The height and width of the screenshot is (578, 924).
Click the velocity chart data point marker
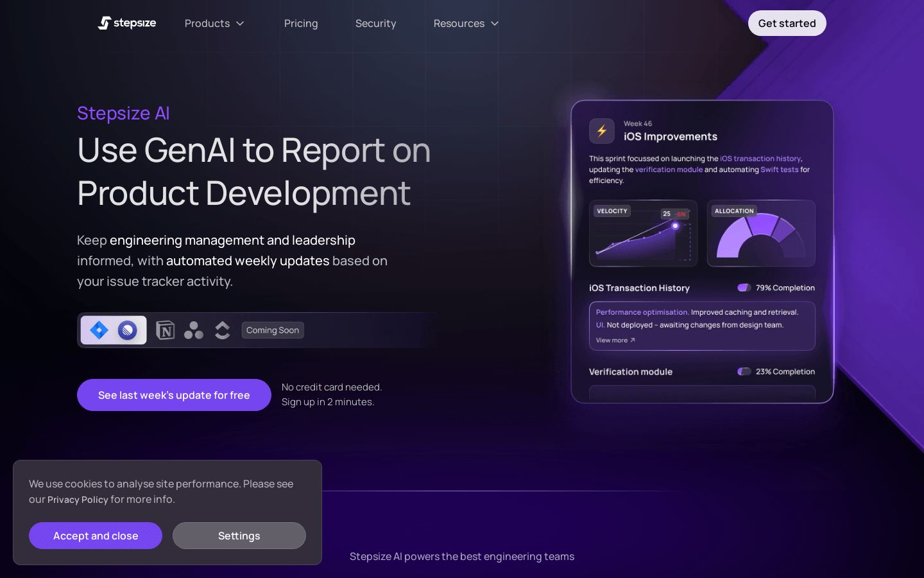675,225
